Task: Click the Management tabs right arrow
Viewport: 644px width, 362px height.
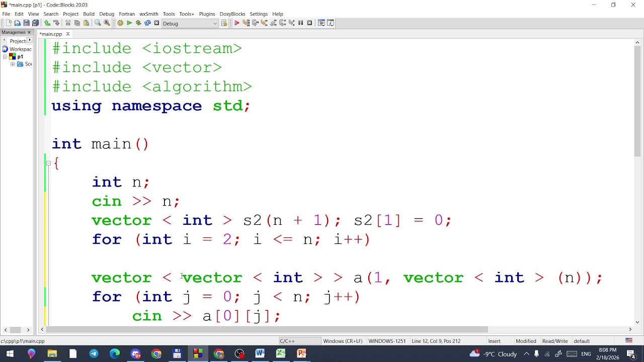Action: pyautogui.click(x=29, y=41)
